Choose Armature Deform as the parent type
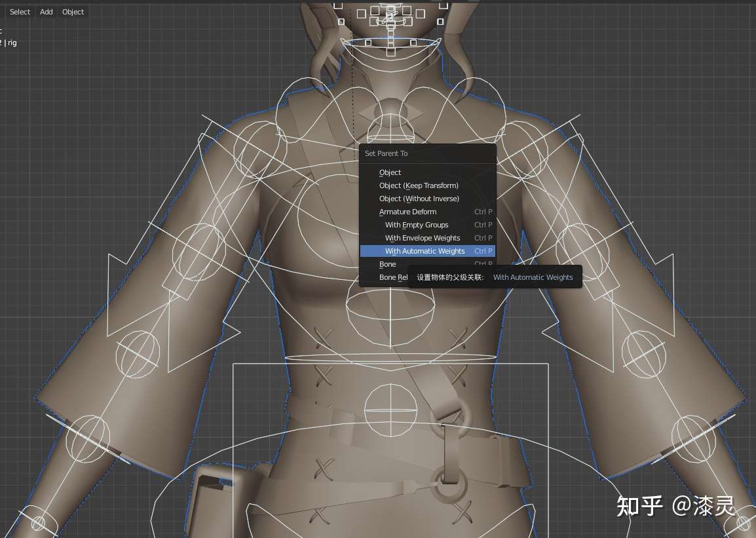Screen dimensions: 756x538 [x=407, y=212]
